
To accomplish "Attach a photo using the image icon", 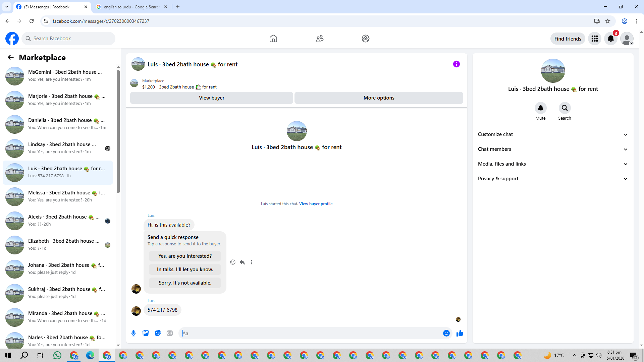I will tap(146, 333).
